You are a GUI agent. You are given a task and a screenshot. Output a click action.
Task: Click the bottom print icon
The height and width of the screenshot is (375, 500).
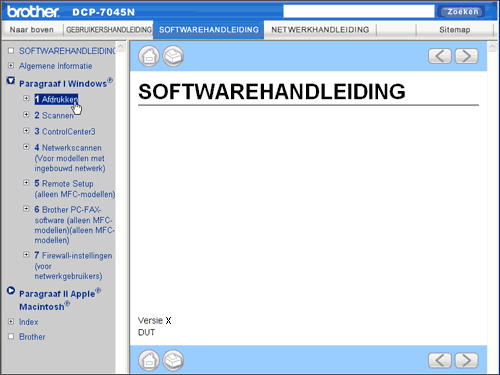coord(173,360)
